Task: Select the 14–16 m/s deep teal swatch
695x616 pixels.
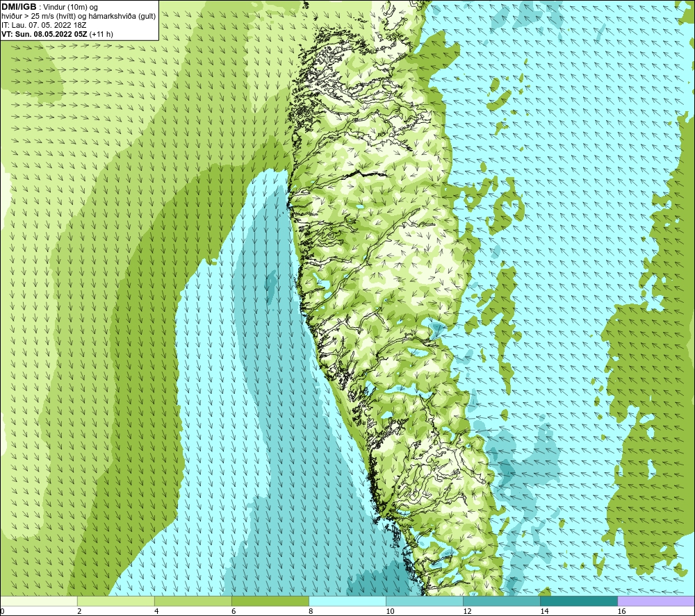Action: click(579, 601)
